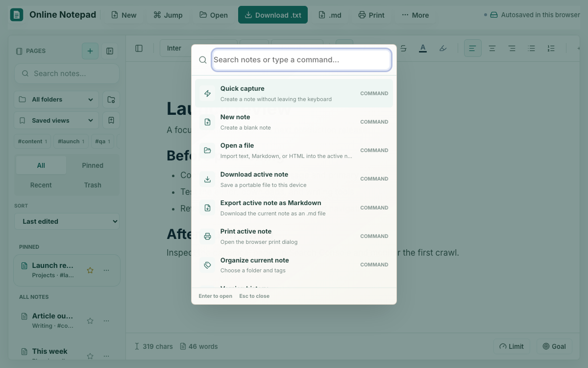Viewport: 588px width, 368px height.
Task: Set a writing Goal
Action: [554, 346]
